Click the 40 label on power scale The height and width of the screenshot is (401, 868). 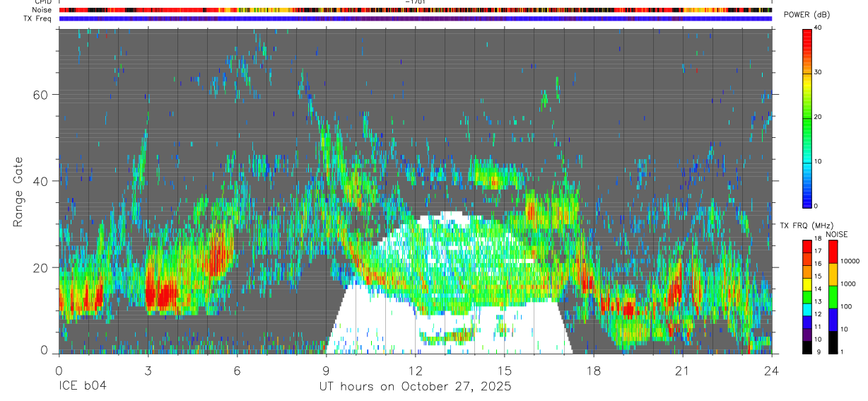tap(818, 28)
